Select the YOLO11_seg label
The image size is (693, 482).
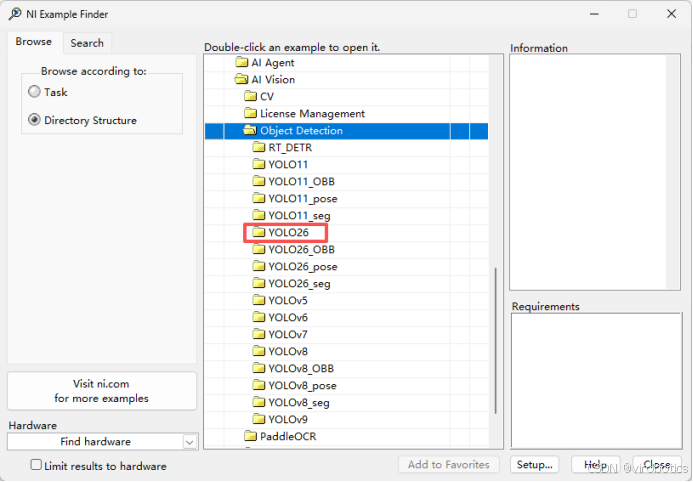[299, 216]
